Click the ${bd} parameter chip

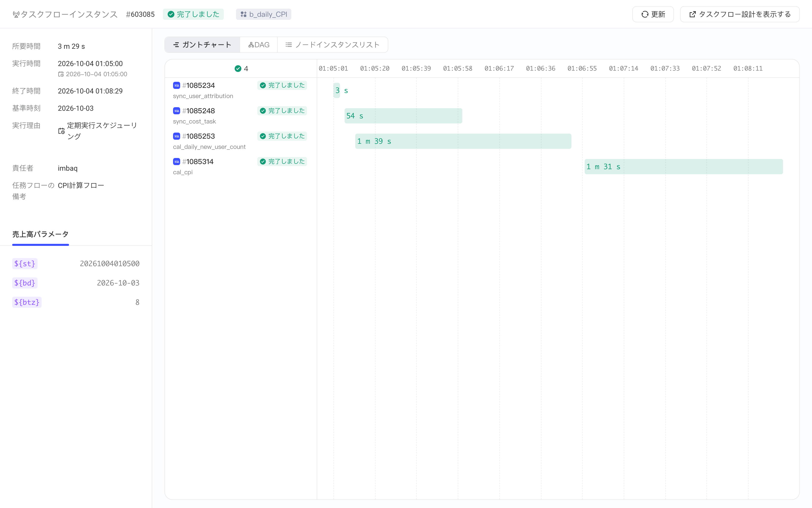pos(25,283)
